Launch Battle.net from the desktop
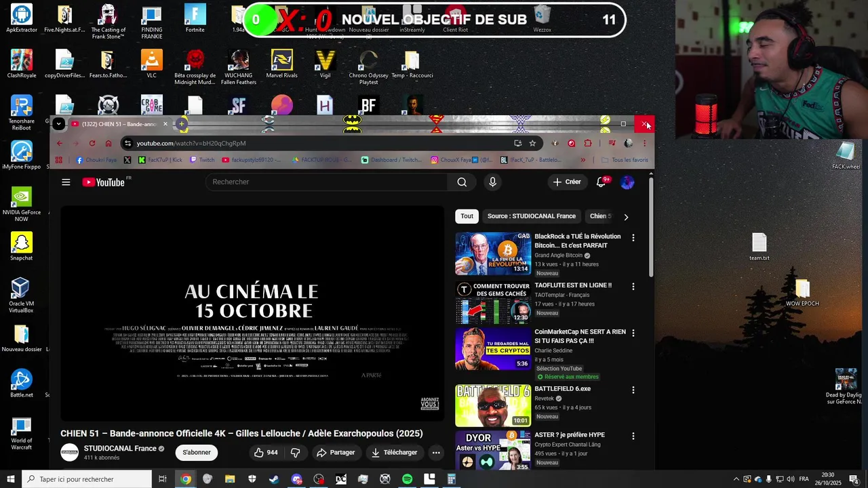 tap(22, 384)
